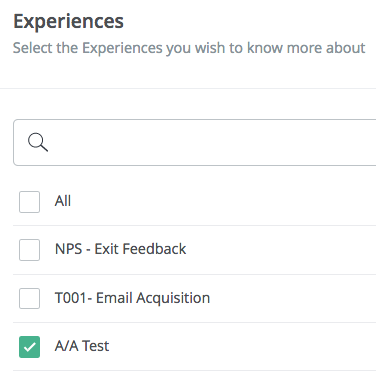This screenshot has height=382, width=376.
Task: Click the word Acquisition in T001 option
Action: pos(173,298)
